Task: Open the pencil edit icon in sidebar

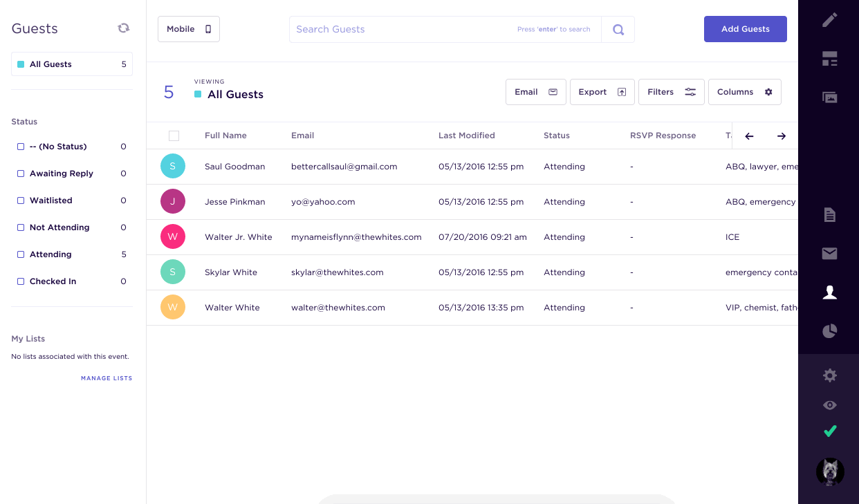Action: coord(830,19)
